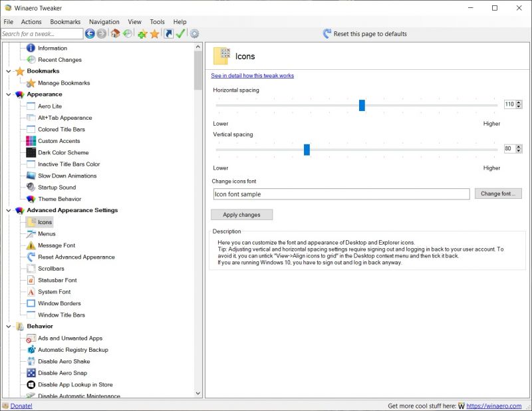The height and width of the screenshot is (411, 532).
Task: Click the Information icon in the tree
Action: pos(31,48)
